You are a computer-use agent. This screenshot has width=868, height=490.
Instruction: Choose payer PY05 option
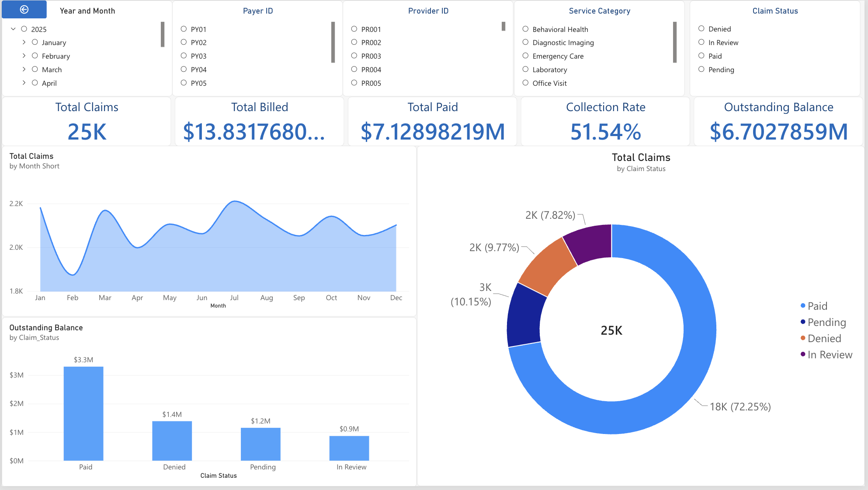[184, 83]
